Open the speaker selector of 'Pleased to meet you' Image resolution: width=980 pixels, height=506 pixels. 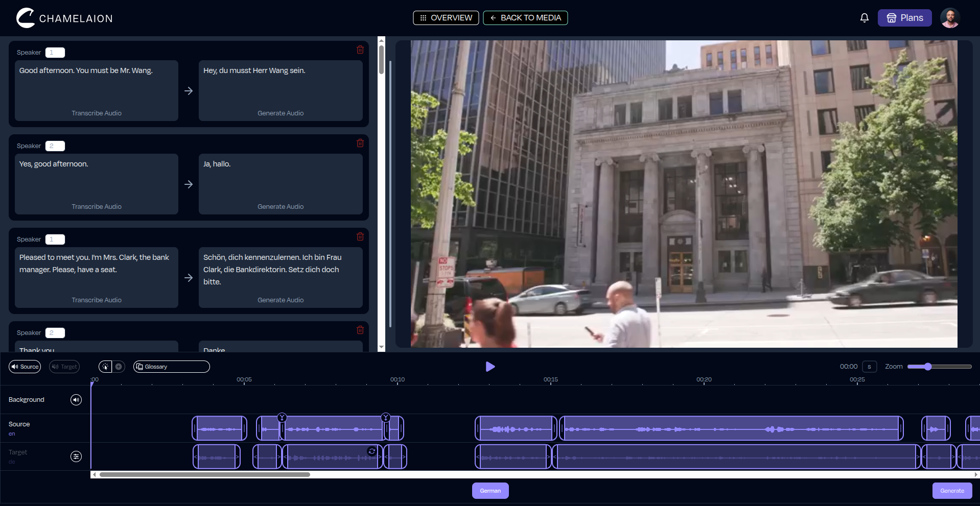(x=55, y=239)
